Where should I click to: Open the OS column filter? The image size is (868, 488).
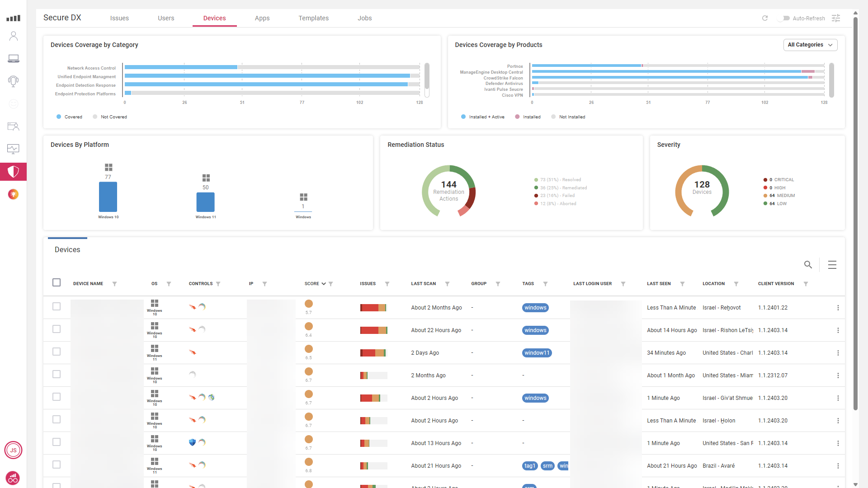[169, 284]
